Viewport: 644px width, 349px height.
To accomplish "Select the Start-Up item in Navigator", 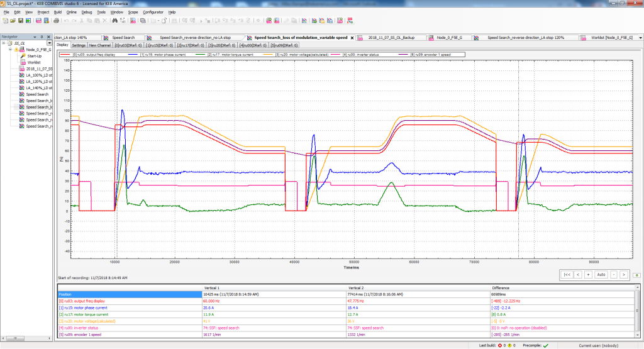I will 34,56.
